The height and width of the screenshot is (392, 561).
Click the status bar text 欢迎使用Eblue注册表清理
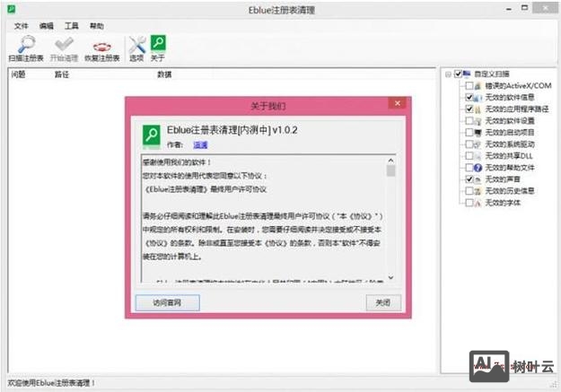pos(51,383)
